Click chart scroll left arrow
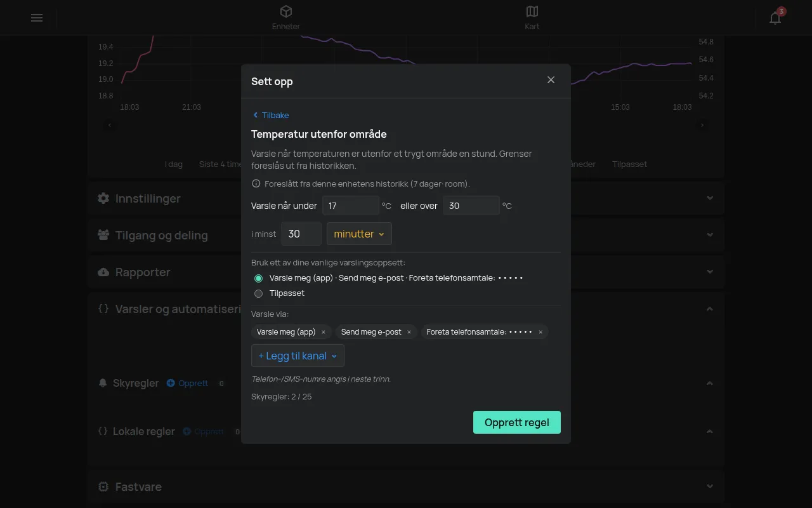Viewport: 812px width, 508px height. click(110, 125)
